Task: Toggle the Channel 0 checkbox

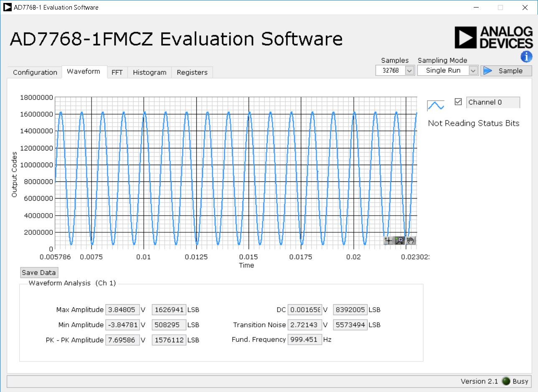Action: point(458,102)
